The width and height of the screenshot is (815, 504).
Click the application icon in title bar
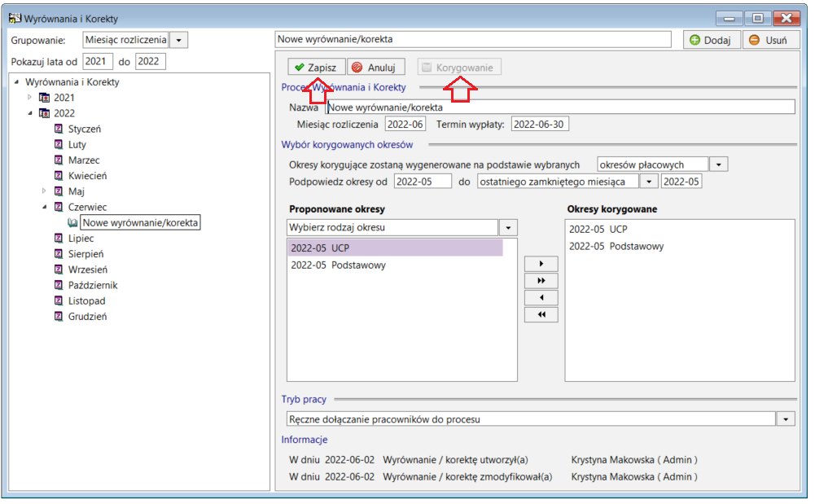(x=15, y=18)
